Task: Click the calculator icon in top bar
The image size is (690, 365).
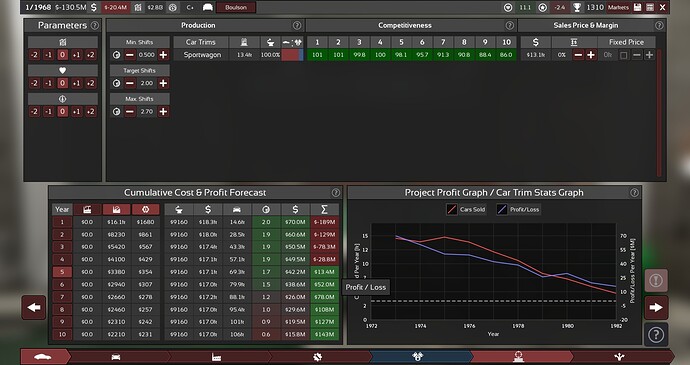Action: pyautogui.click(x=650, y=7)
